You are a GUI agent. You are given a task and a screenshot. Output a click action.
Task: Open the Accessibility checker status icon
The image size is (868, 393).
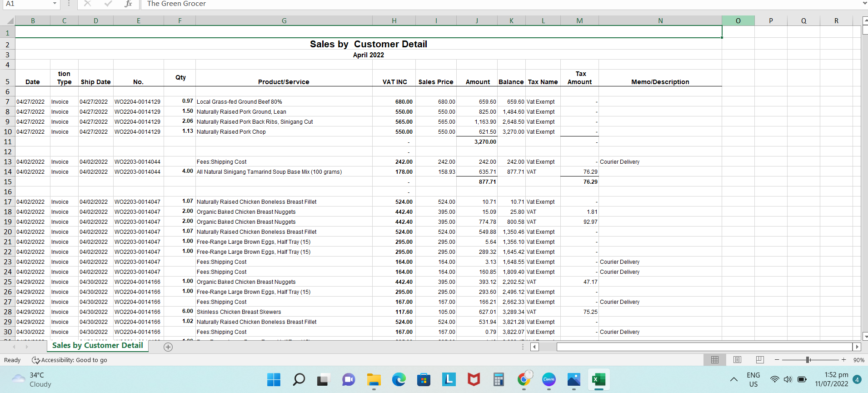(x=36, y=360)
